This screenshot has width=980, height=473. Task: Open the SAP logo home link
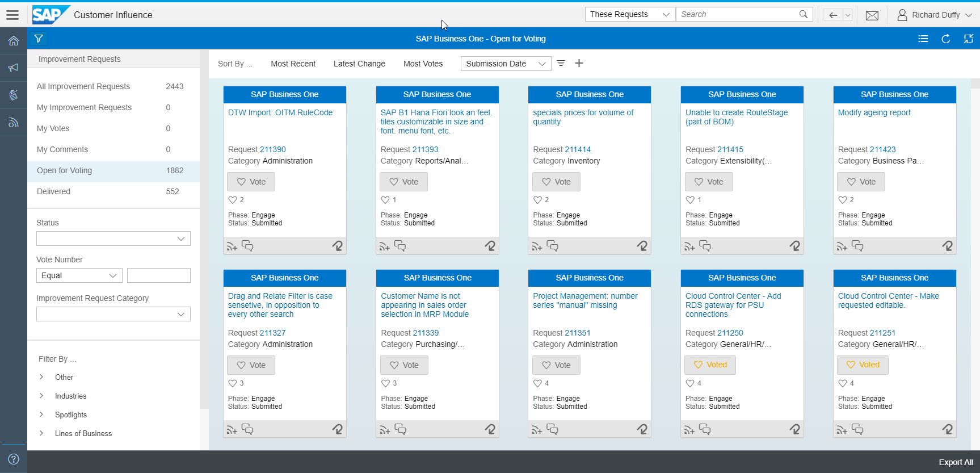[51, 15]
